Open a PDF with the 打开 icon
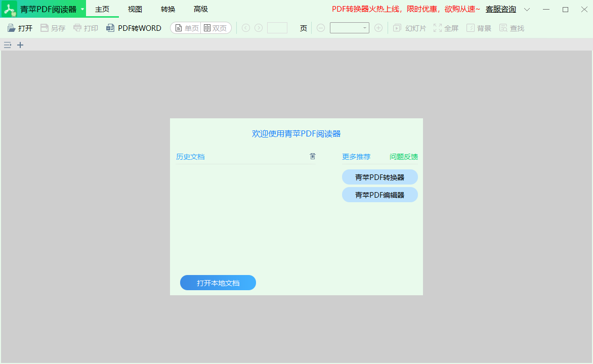 coord(19,28)
